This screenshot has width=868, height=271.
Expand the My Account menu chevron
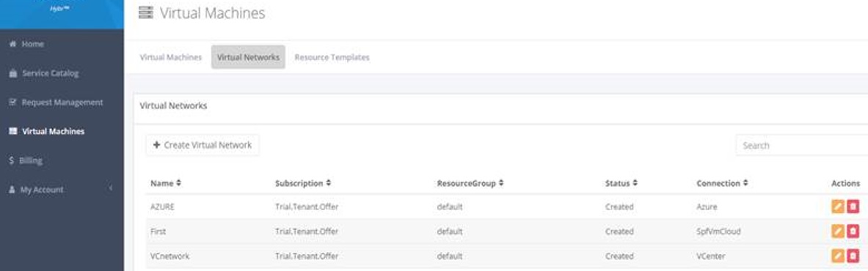coord(110,188)
